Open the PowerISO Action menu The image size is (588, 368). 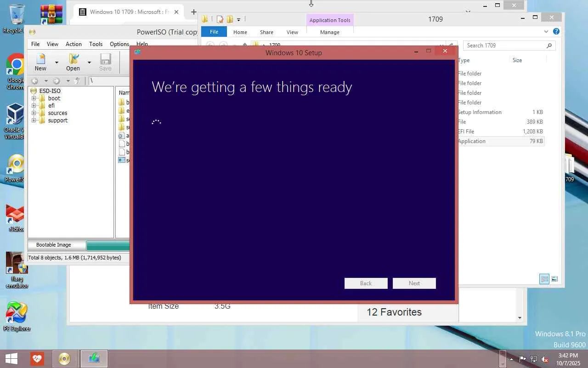click(x=73, y=44)
